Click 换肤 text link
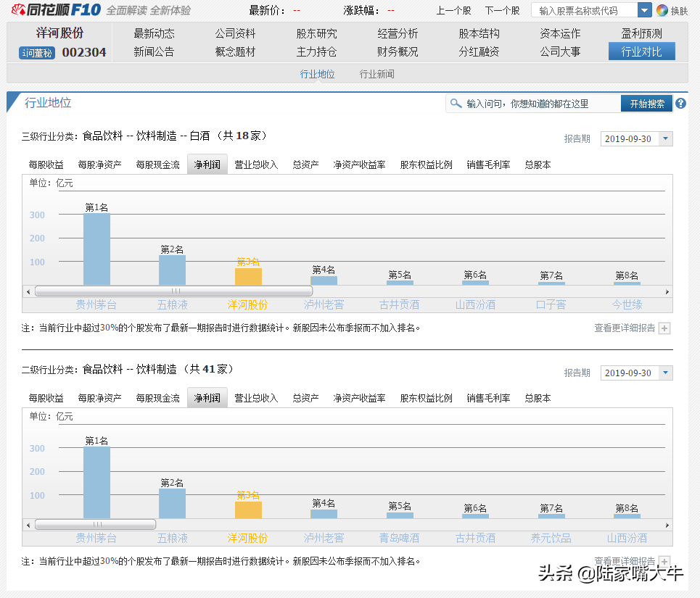This screenshot has height=598, width=700. click(x=680, y=11)
